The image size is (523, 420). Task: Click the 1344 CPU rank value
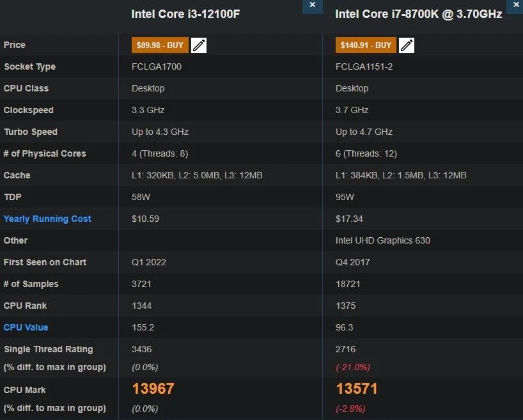[x=141, y=306]
